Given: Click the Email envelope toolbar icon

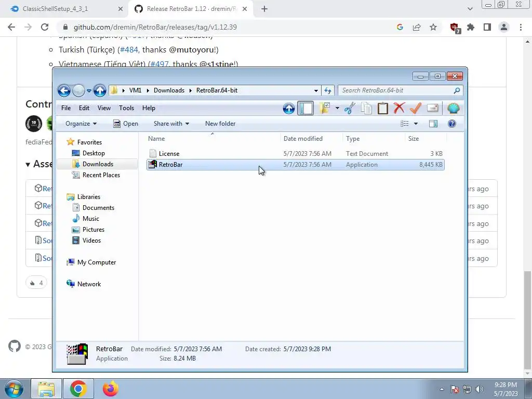Looking at the screenshot, I should (433, 108).
